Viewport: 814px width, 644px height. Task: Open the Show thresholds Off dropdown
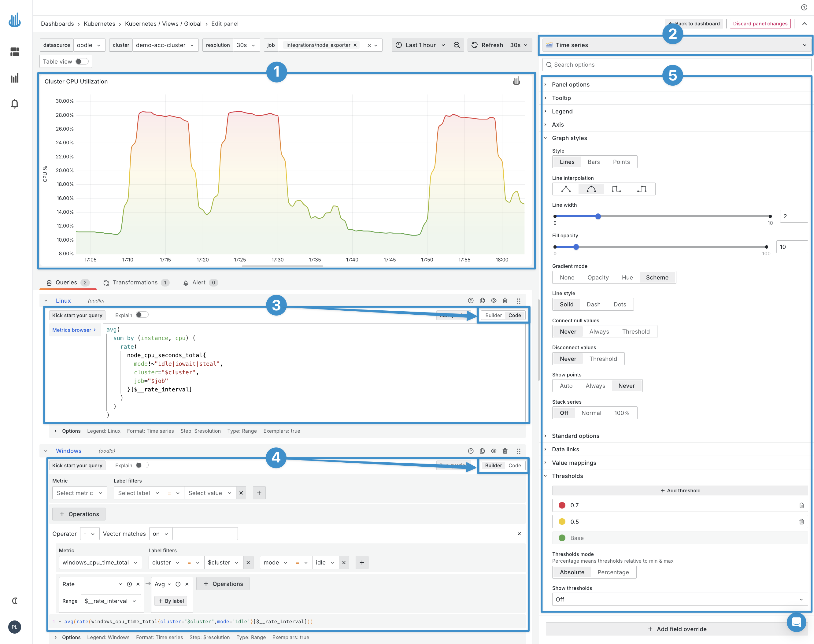click(x=680, y=600)
